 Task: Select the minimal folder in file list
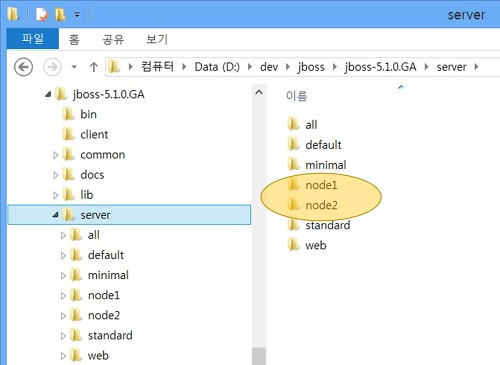[x=326, y=165]
